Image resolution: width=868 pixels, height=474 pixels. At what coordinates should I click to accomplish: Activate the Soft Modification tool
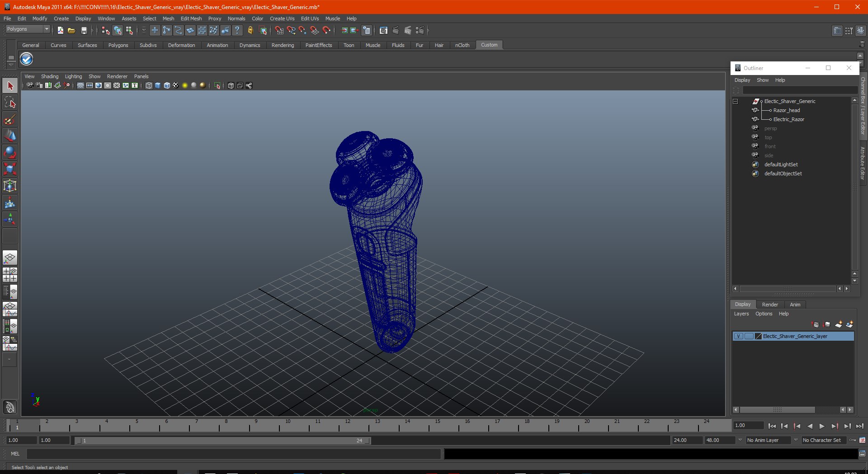click(x=10, y=202)
